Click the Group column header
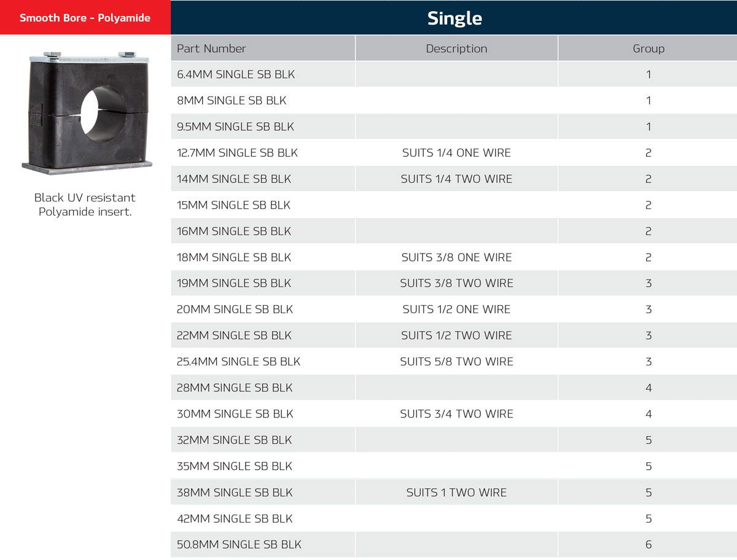737x560 pixels. pos(649,49)
